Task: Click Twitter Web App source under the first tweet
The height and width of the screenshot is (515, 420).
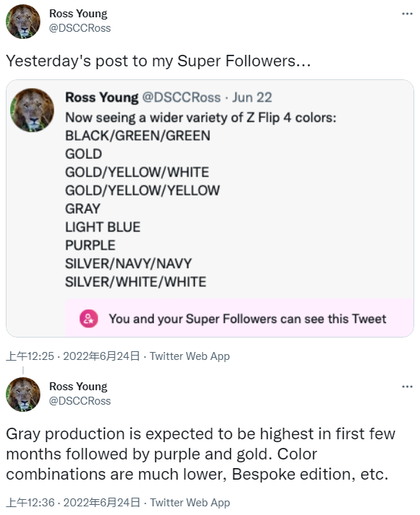Action: tap(190, 356)
